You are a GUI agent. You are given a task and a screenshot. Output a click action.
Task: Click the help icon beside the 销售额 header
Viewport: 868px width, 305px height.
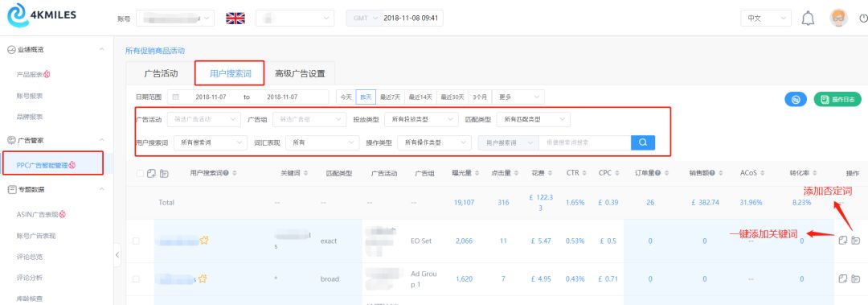[x=712, y=173]
